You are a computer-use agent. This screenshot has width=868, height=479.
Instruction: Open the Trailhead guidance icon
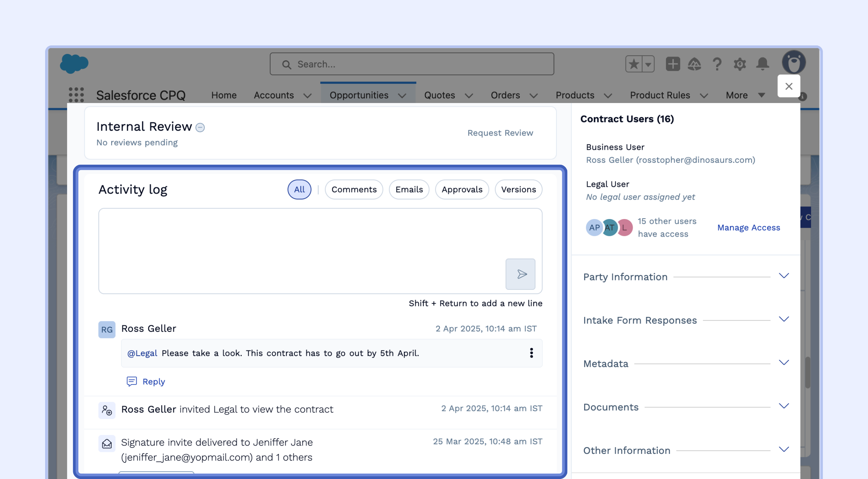tap(694, 64)
